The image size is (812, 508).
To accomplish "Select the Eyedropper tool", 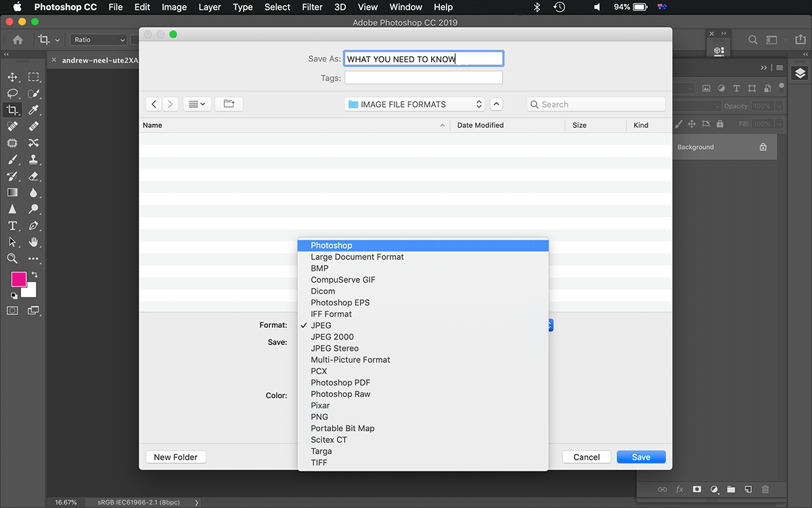I will (34, 110).
